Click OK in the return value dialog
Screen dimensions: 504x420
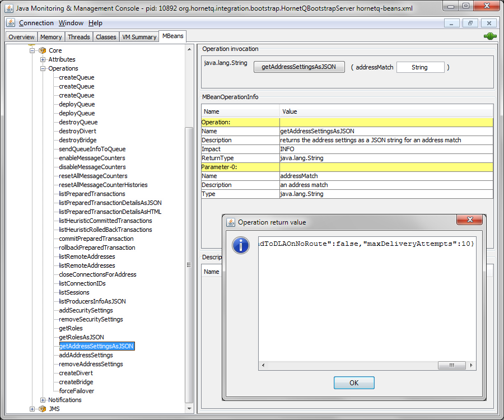coord(354,382)
